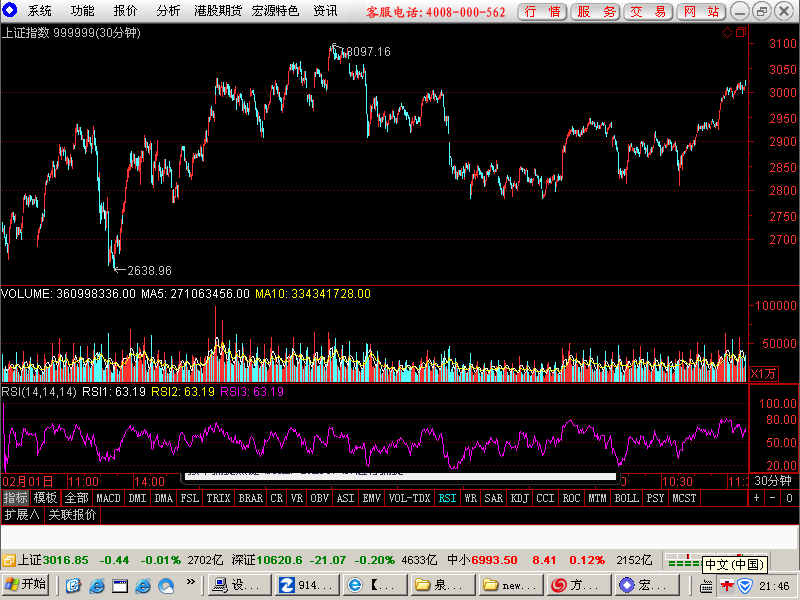Click the shield icon in the system tray

click(x=745, y=586)
